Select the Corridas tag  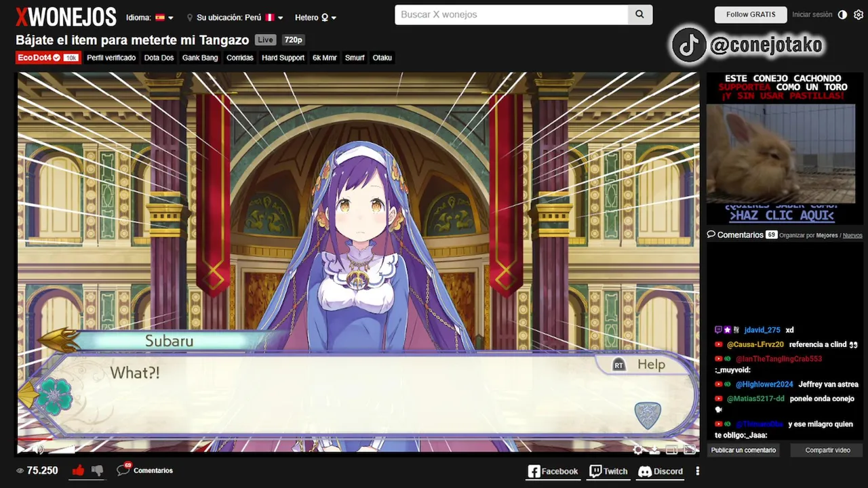[x=240, y=58]
